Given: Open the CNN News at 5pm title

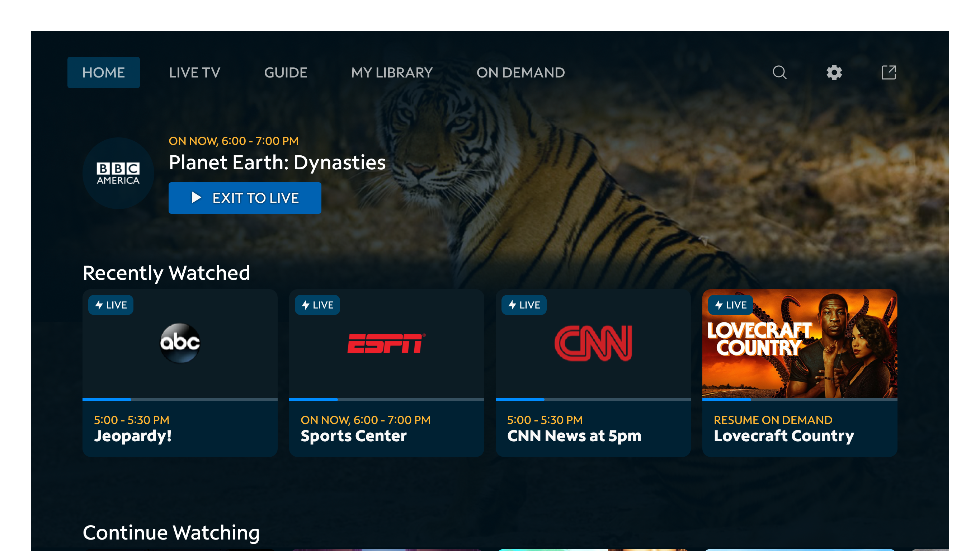Looking at the screenshot, I should (x=574, y=436).
